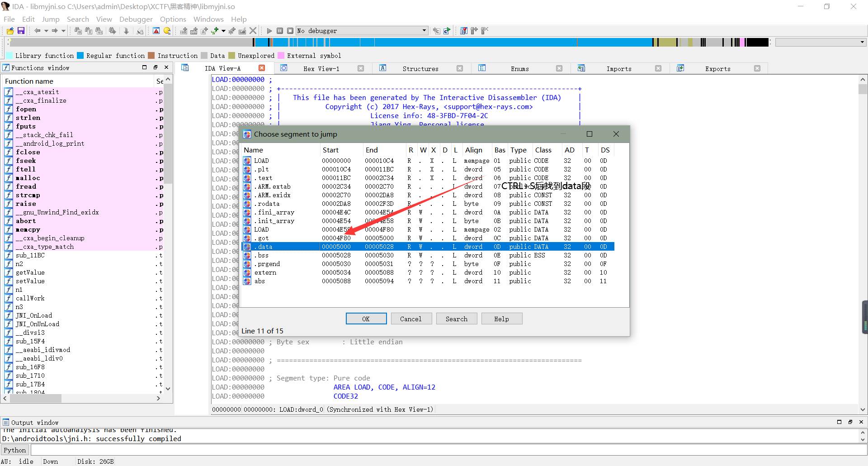Switch to the Enums tab

520,69
